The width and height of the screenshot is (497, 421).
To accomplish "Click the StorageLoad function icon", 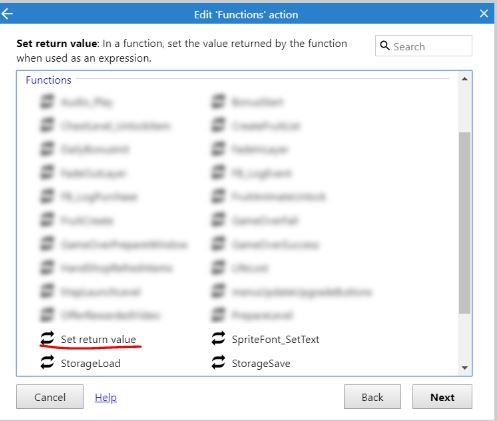I will [x=47, y=363].
